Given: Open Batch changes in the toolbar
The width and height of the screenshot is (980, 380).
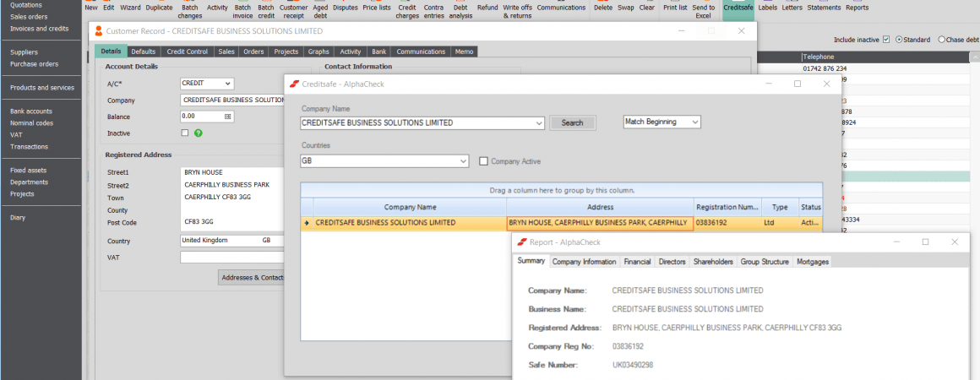Looking at the screenshot, I should [x=190, y=11].
